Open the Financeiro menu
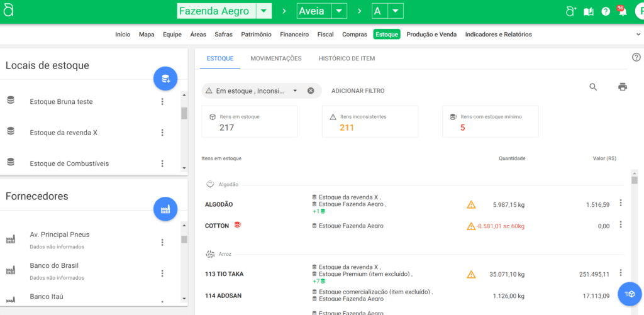 [x=294, y=35]
